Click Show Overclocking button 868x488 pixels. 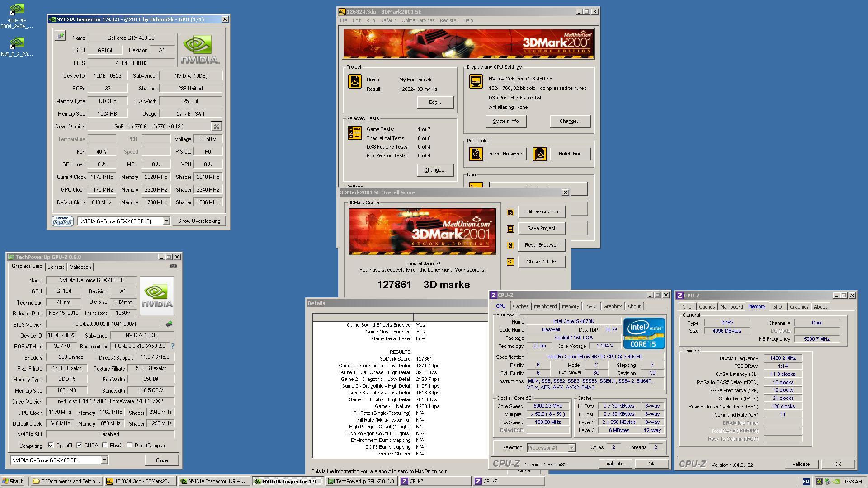tap(199, 221)
